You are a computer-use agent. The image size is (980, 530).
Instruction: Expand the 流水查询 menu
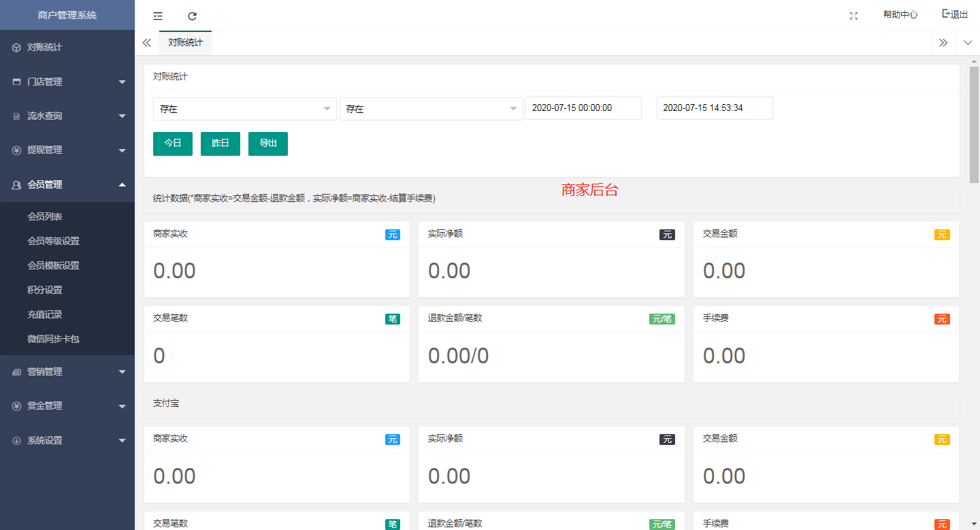tap(67, 116)
